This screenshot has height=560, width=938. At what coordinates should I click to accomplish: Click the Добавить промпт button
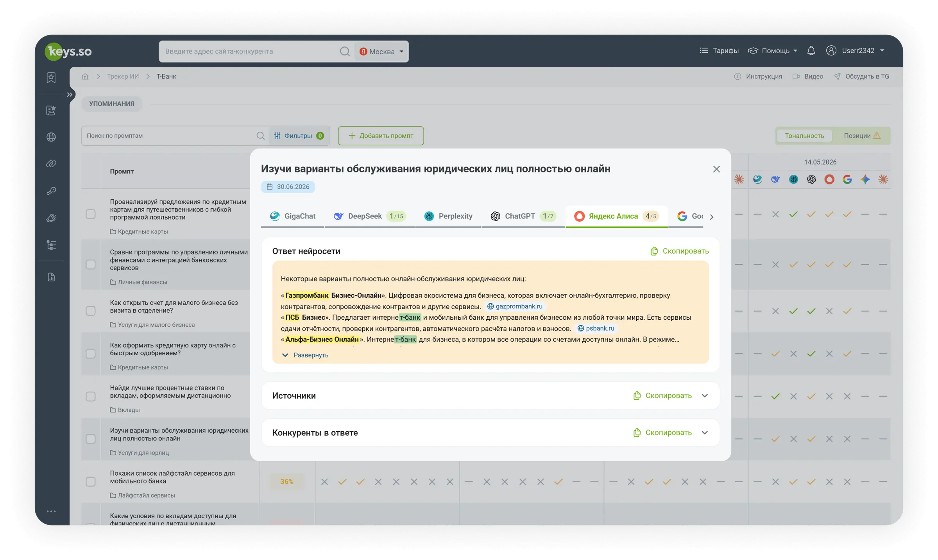(381, 136)
